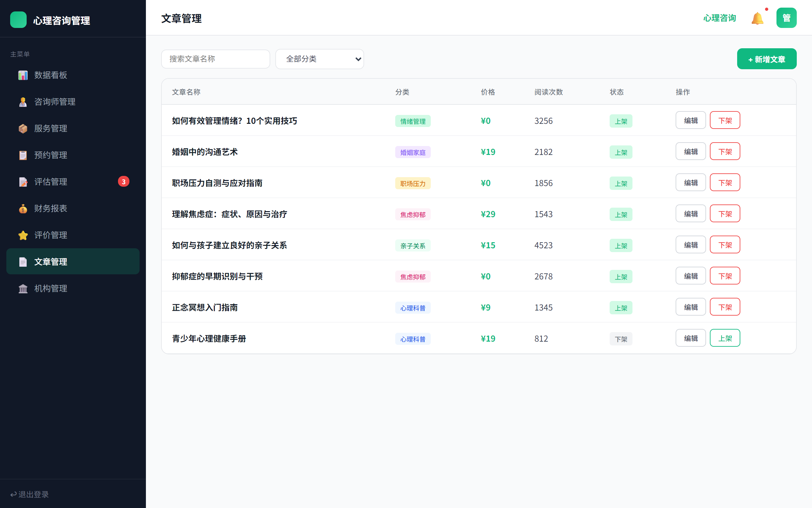Click the 财务报表 money bag icon
This screenshot has width=812, height=508.
[x=23, y=208]
